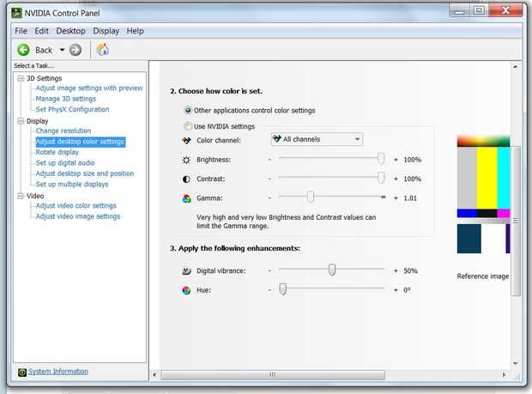Click the Contrast minus sign

(269, 179)
